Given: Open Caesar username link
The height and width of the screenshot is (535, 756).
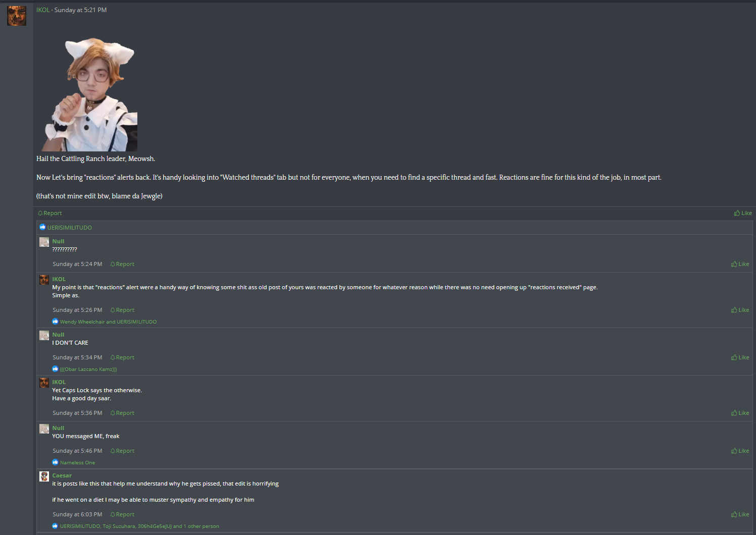Looking at the screenshot, I should point(62,475).
